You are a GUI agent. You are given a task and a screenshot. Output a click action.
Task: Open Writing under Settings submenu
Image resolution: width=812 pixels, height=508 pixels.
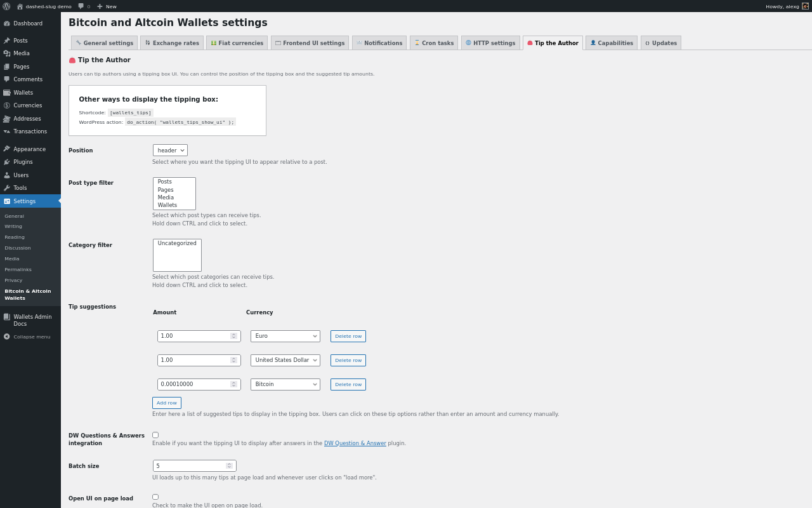(13, 226)
